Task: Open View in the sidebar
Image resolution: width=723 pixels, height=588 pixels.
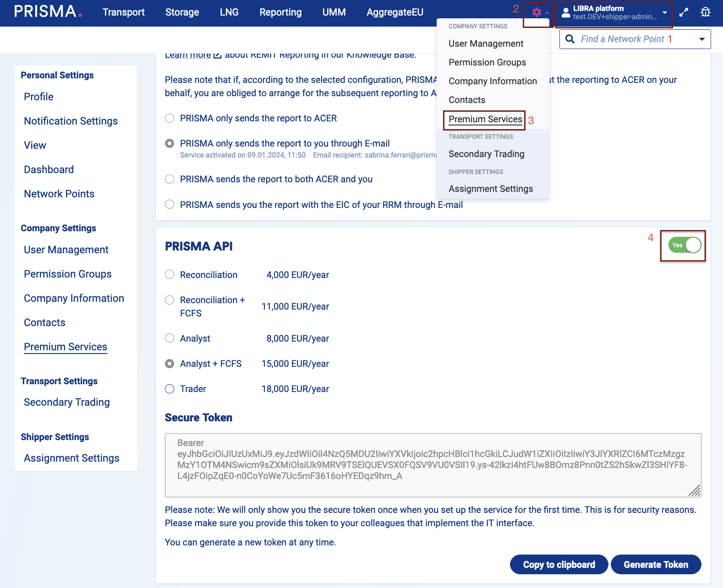Action: (35, 145)
